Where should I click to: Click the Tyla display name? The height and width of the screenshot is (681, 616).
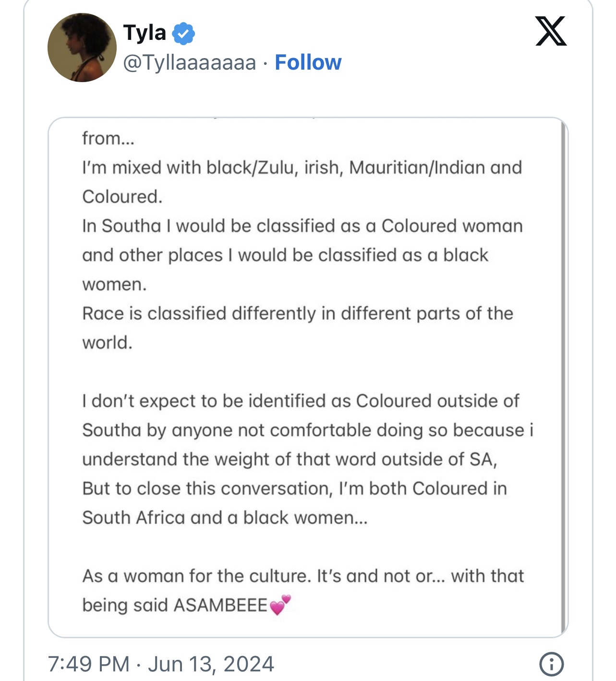click(x=145, y=33)
